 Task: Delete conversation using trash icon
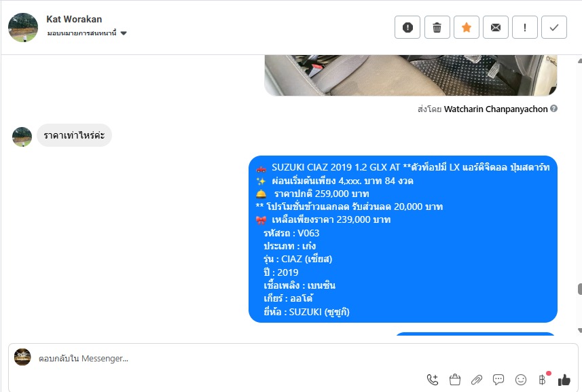pyautogui.click(x=437, y=27)
